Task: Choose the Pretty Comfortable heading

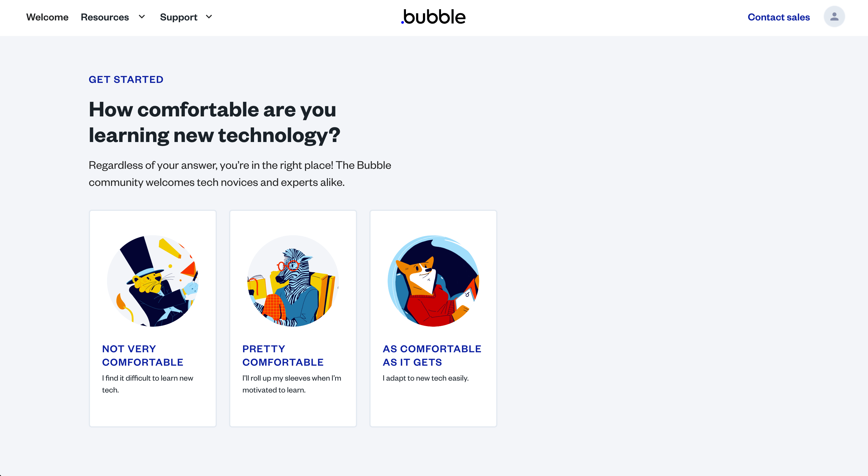Action: click(283, 356)
